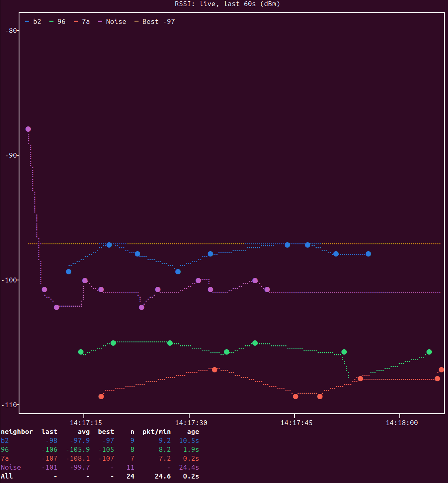Image resolution: width=448 pixels, height=483 pixels.
Task: Click the first blue b2 data point
Action: point(69,271)
